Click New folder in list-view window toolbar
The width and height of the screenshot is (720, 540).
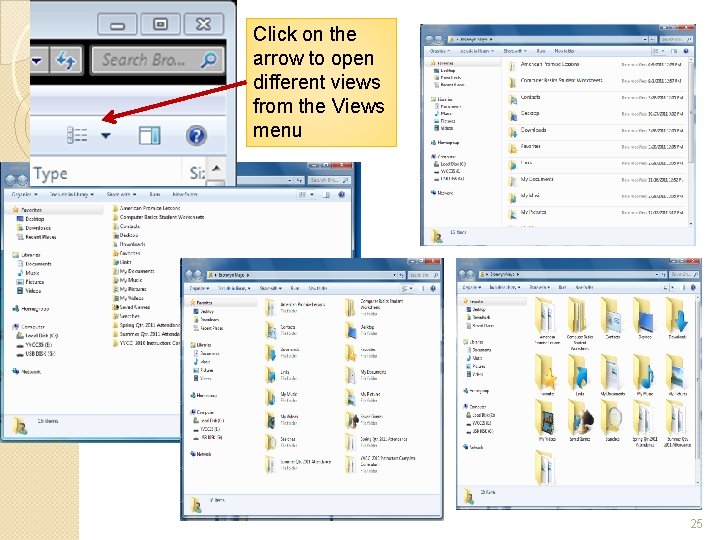(185, 194)
